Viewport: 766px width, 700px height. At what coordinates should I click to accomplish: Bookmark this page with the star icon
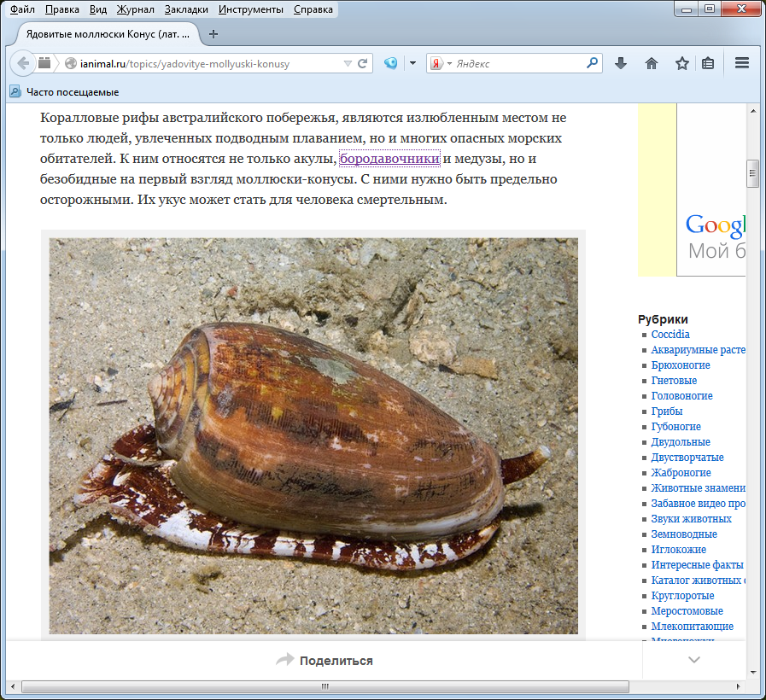(681, 63)
